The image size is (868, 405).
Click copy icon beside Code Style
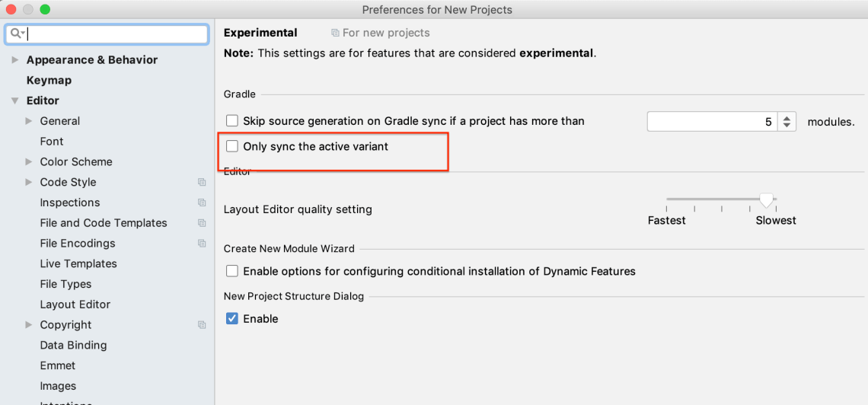tap(202, 183)
